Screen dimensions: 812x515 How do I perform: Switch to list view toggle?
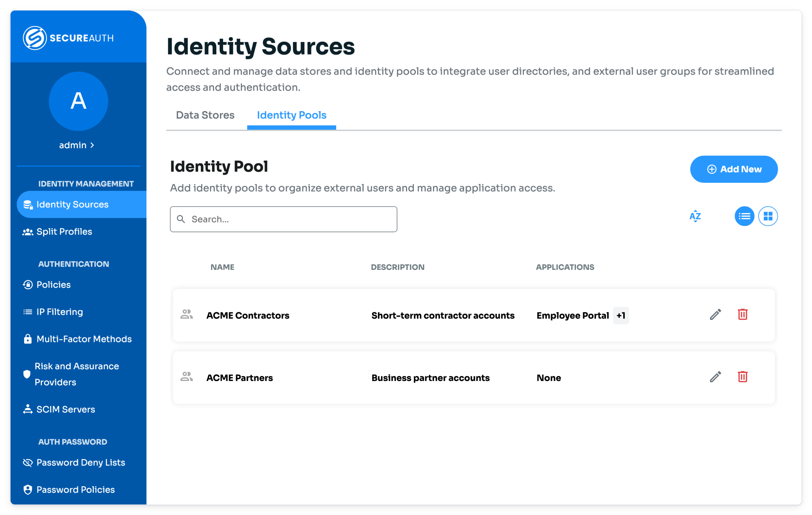(744, 216)
